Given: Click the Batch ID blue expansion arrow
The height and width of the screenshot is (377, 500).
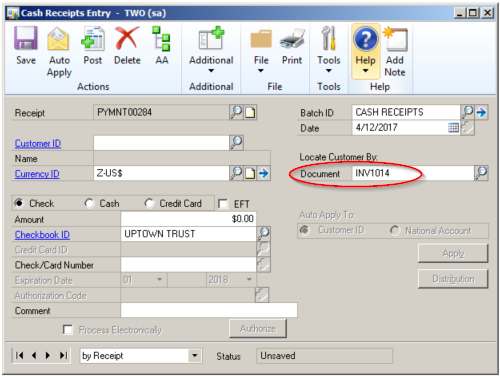Looking at the screenshot, I should click(x=481, y=112).
